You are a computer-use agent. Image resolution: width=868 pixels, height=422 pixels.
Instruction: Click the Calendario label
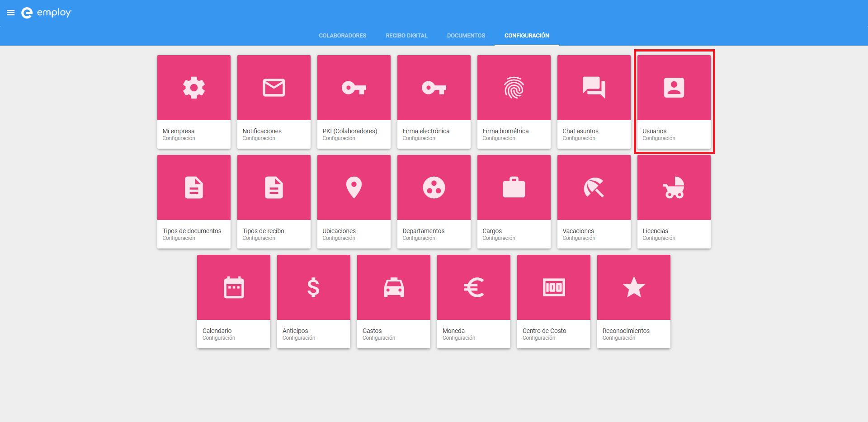(217, 331)
